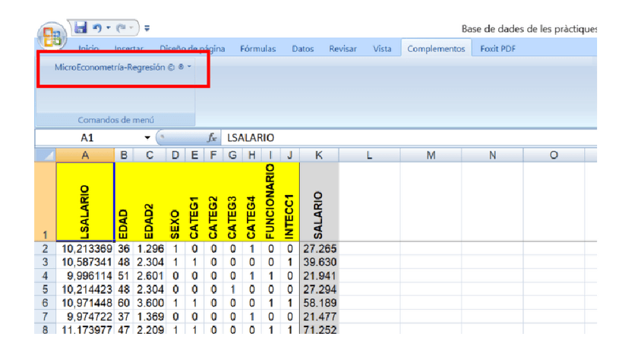The image size is (644, 362).
Task: Click the Save icon in quick access toolbar
Action: (x=80, y=28)
